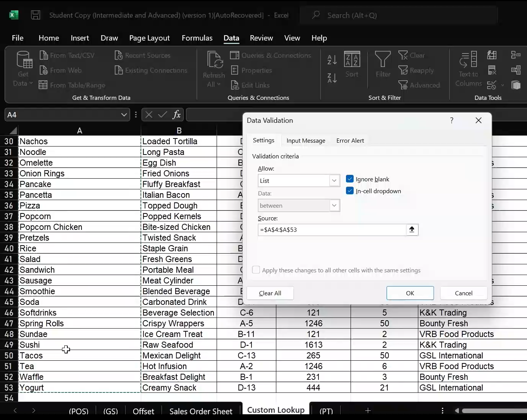Viewport: 527px width, 420px height.
Task: Click the Help question mark in dialog
Action: (452, 120)
